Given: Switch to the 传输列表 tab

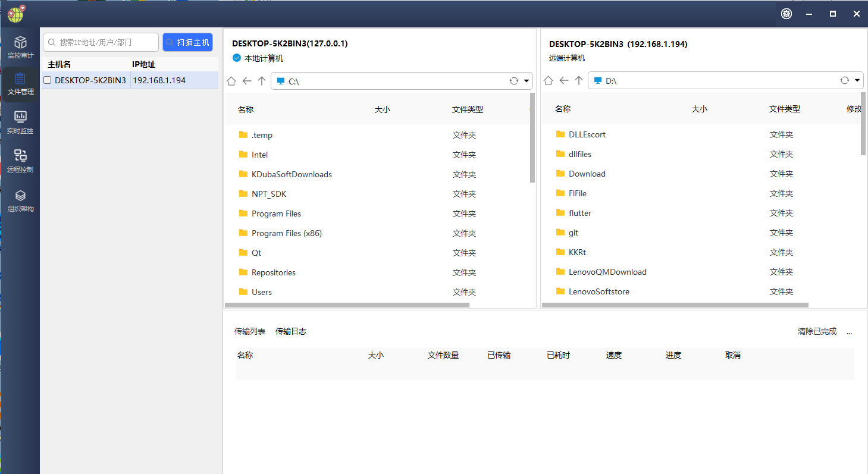Looking at the screenshot, I should click(250, 331).
